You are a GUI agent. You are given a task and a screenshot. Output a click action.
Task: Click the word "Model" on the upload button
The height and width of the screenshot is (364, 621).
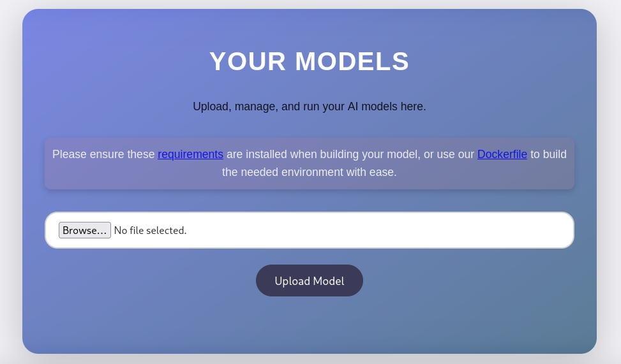327,281
